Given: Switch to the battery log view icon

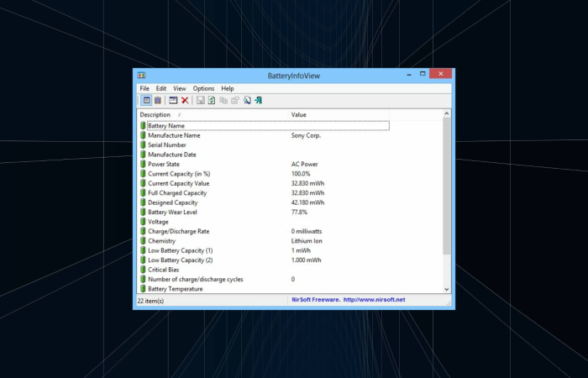Looking at the screenshot, I should 158,100.
